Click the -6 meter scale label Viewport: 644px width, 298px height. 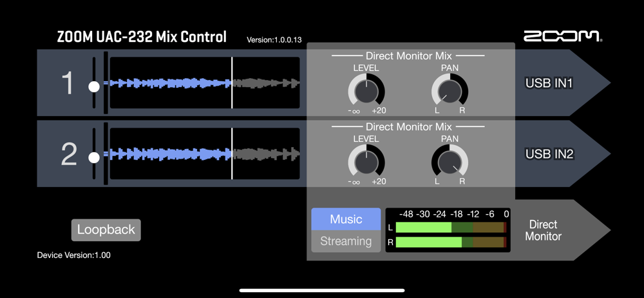pos(489,214)
